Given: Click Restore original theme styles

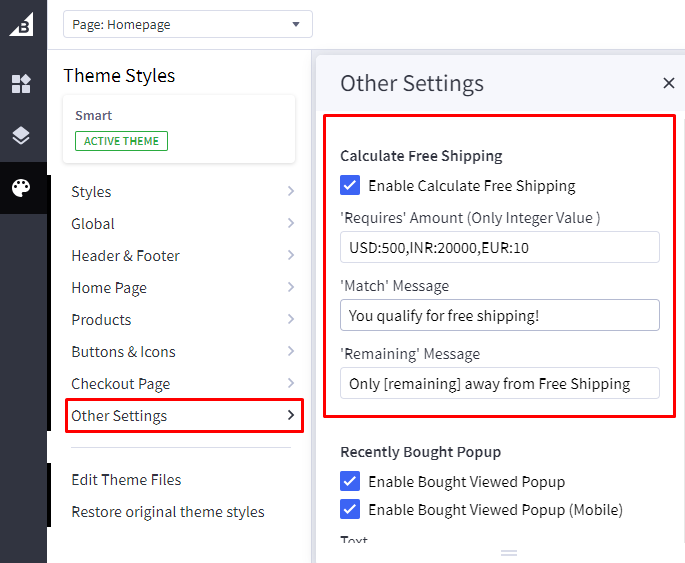Looking at the screenshot, I should point(168,512).
